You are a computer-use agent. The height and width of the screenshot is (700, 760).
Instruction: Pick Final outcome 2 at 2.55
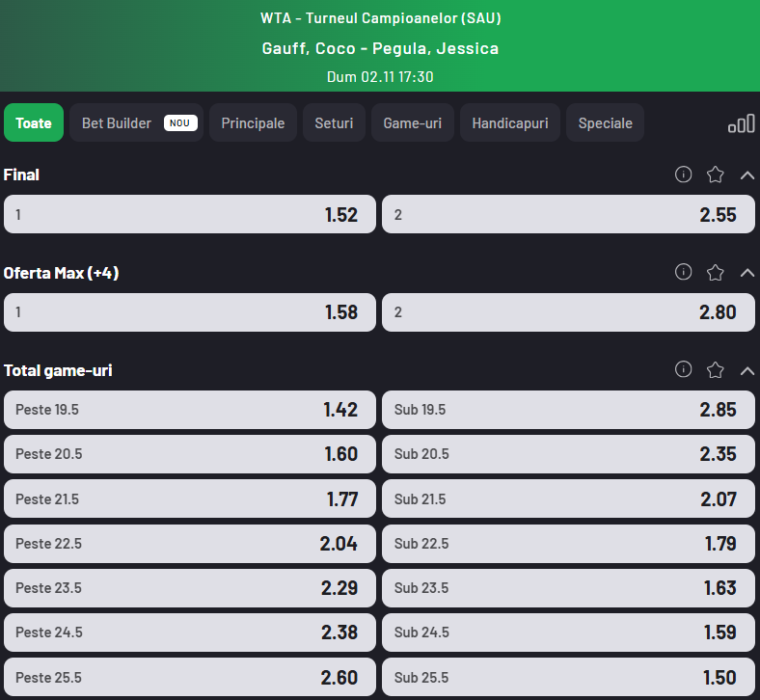[x=568, y=214]
